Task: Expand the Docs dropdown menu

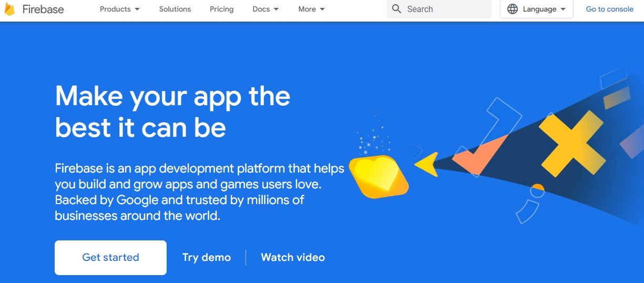Action: point(265,9)
